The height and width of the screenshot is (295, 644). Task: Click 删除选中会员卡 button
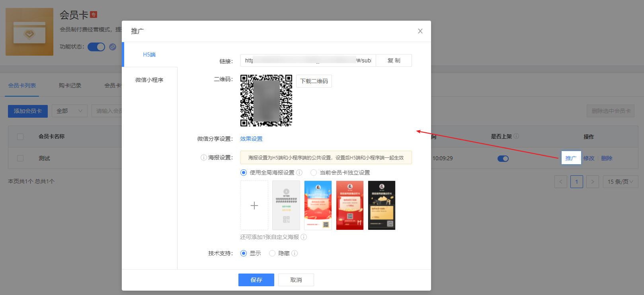point(611,111)
